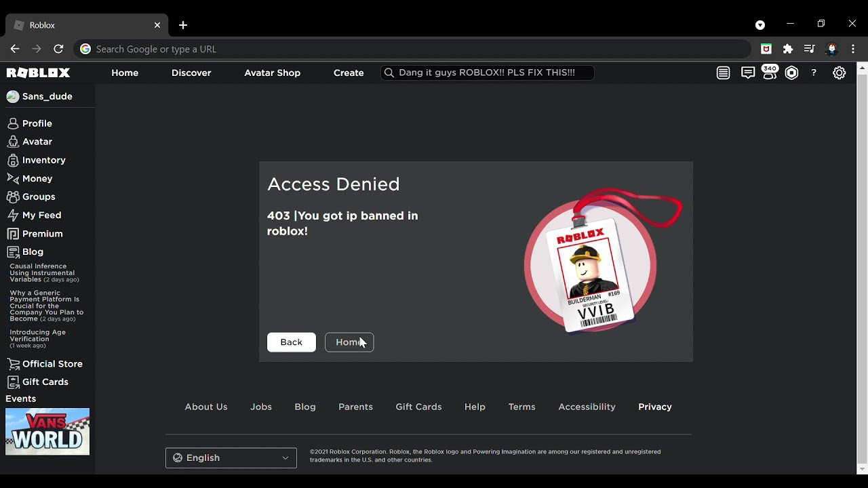
Task: Reload the page in Chrome
Action: (x=58, y=49)
